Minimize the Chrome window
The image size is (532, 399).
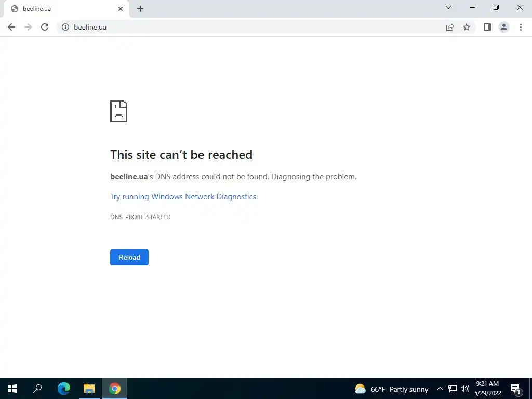click(x=472, y=7)
